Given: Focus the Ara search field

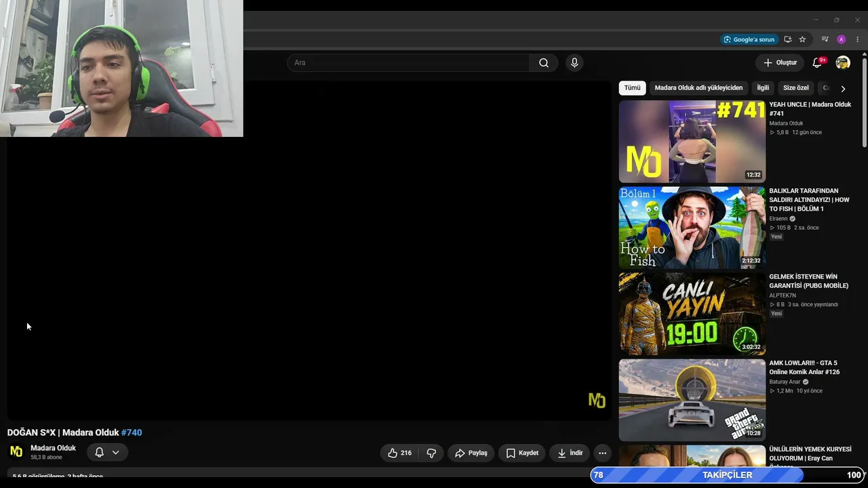Looking at the screenshot, I should (408, 63).
